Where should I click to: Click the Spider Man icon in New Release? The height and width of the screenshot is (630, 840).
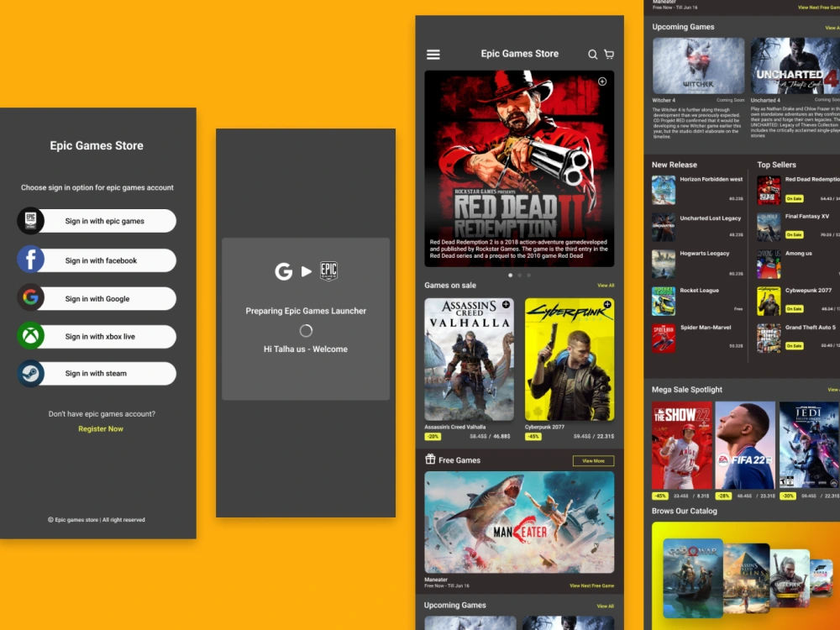coord(664,338)
